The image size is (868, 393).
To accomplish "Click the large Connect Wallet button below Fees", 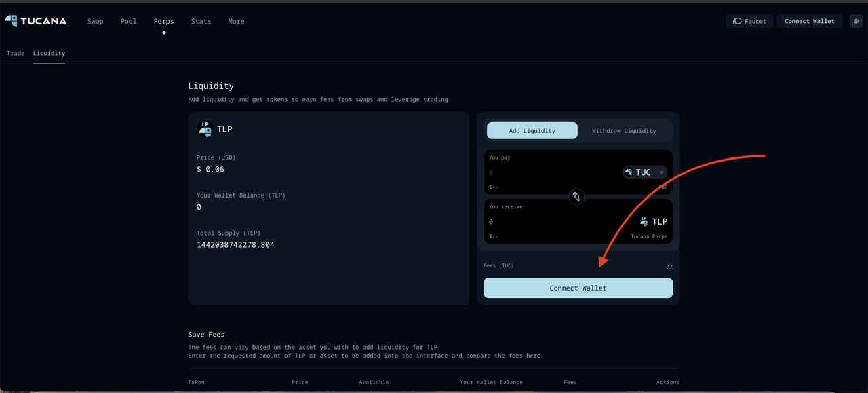I will pyautogui.click(x=578, y=288).
